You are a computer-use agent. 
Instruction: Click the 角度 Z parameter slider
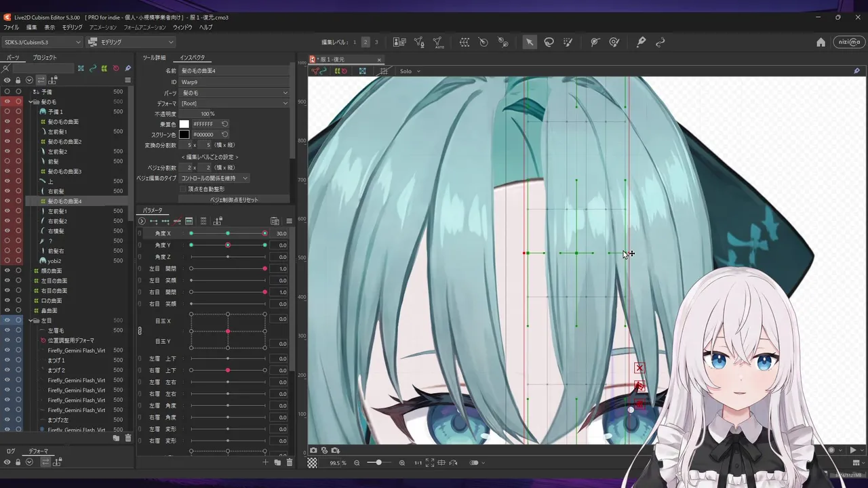tap(228, 257)
